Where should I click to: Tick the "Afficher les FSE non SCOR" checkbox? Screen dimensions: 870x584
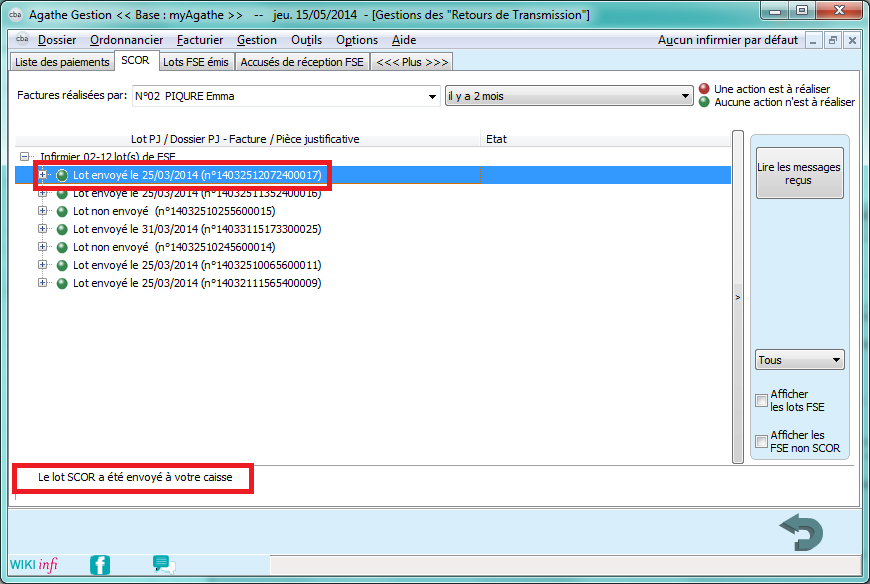pos(761,441)
